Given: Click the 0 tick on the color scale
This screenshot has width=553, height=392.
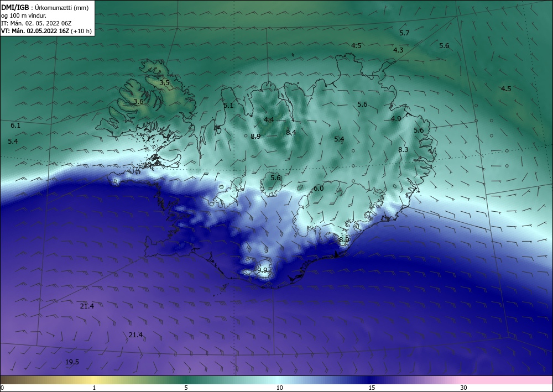Looking at the screenshot, I should click(2, 388).
